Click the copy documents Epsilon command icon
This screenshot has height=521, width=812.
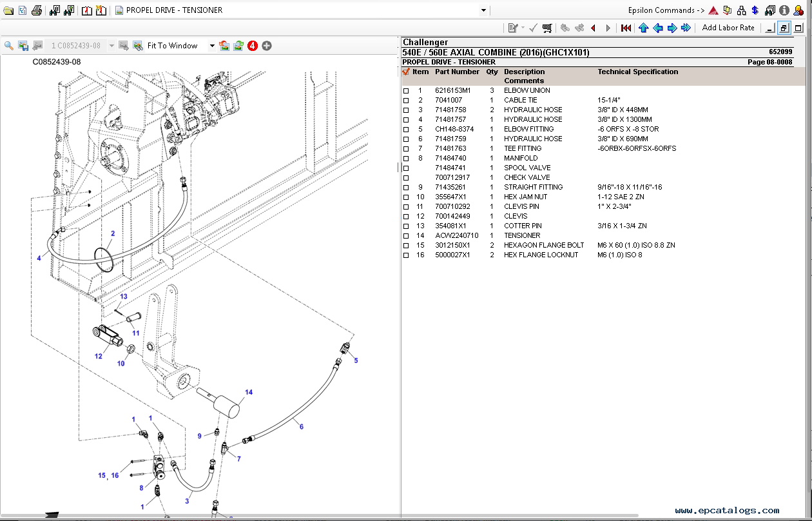[x=728, y=10]
